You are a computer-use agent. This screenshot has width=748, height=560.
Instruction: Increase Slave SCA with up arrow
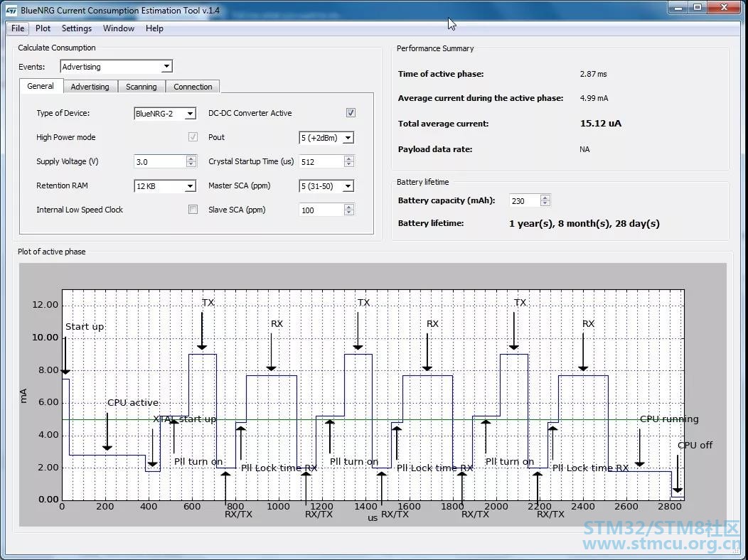tap(349, 207)
